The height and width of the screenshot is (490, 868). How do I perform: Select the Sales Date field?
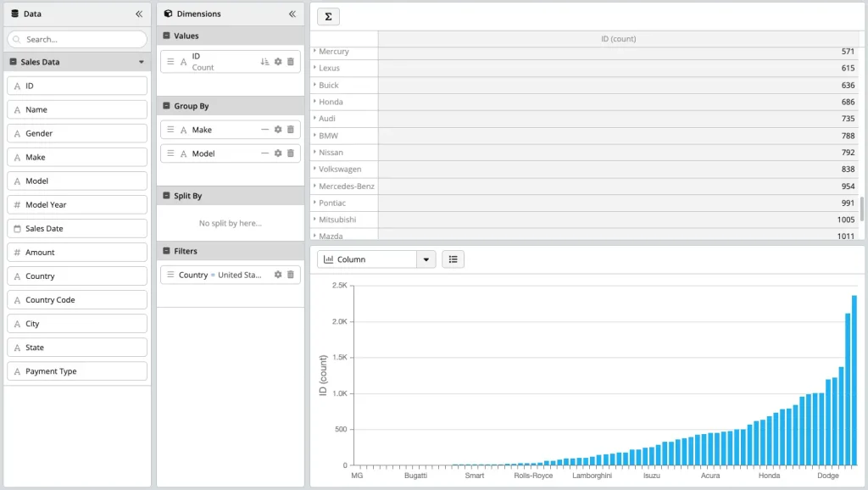pos(77,229)
